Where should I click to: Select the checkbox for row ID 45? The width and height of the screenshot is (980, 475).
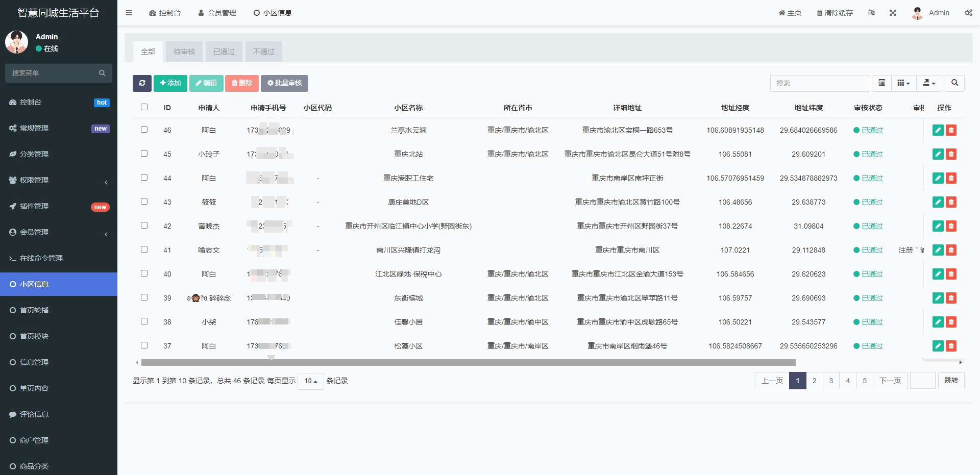coord(144,154)
